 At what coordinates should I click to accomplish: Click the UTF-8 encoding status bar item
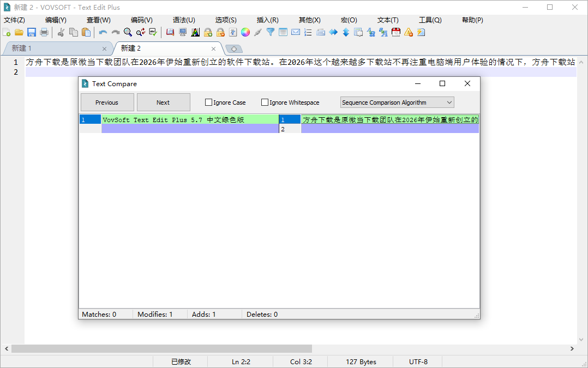pyautogui.click(x=417, y=361)
